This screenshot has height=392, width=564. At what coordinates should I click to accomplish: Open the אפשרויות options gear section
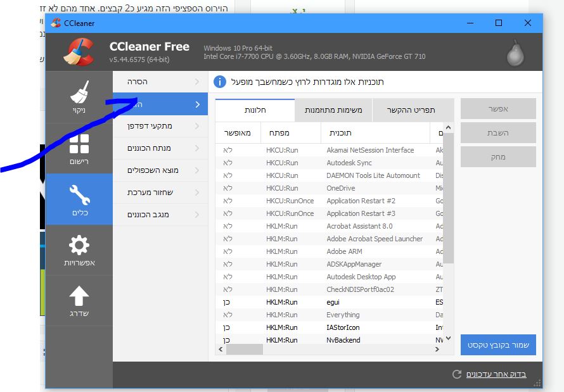coord(79,250)
